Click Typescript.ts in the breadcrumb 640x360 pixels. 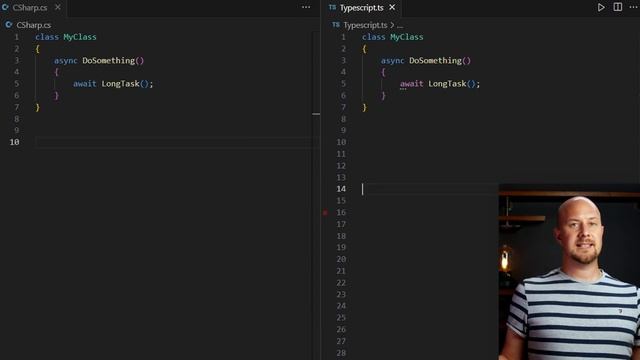(x=365, y=25)
